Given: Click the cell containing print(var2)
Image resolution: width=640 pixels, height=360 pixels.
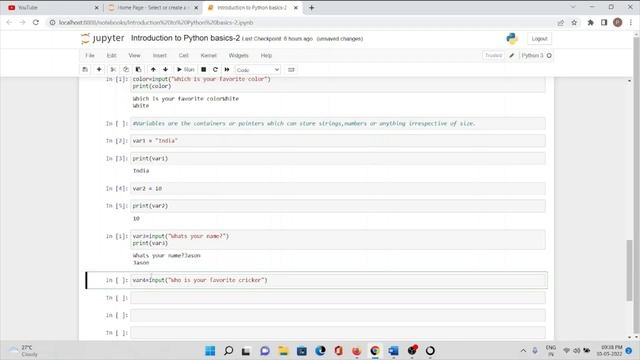Looking at the screenshot, I should [x=338, y=206].
